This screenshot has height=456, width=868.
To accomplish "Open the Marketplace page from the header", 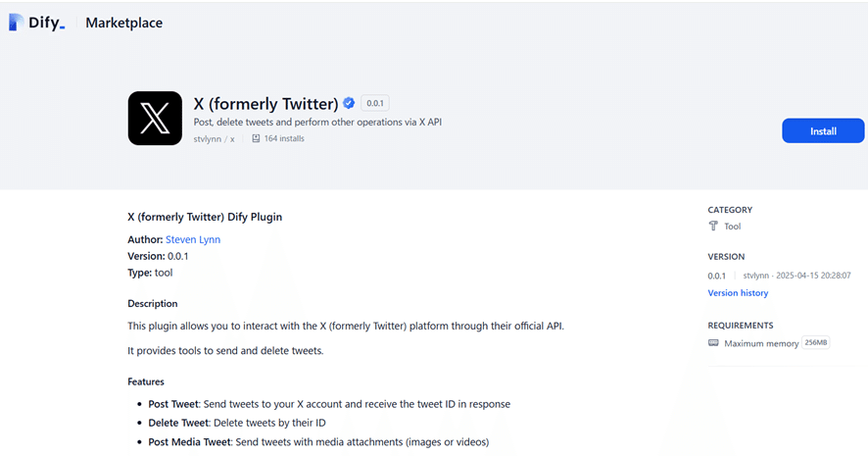I will coord(123,23).
